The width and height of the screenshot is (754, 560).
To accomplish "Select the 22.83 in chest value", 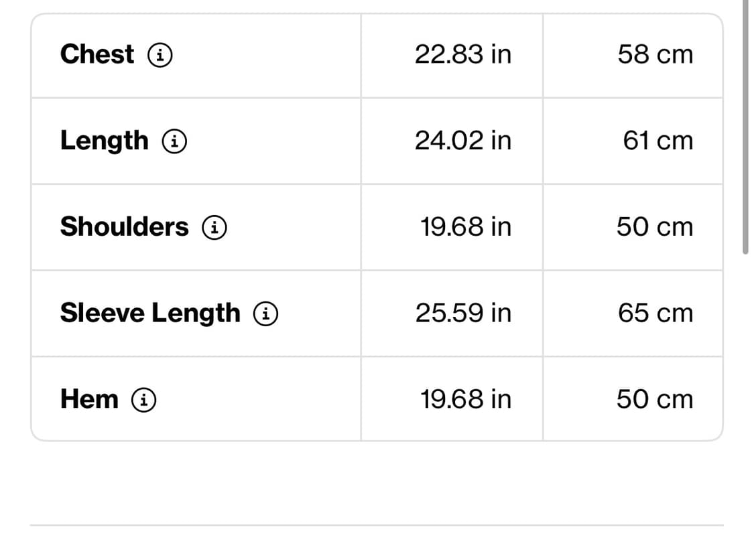I will pyautogui.click(x=463, y=54).
